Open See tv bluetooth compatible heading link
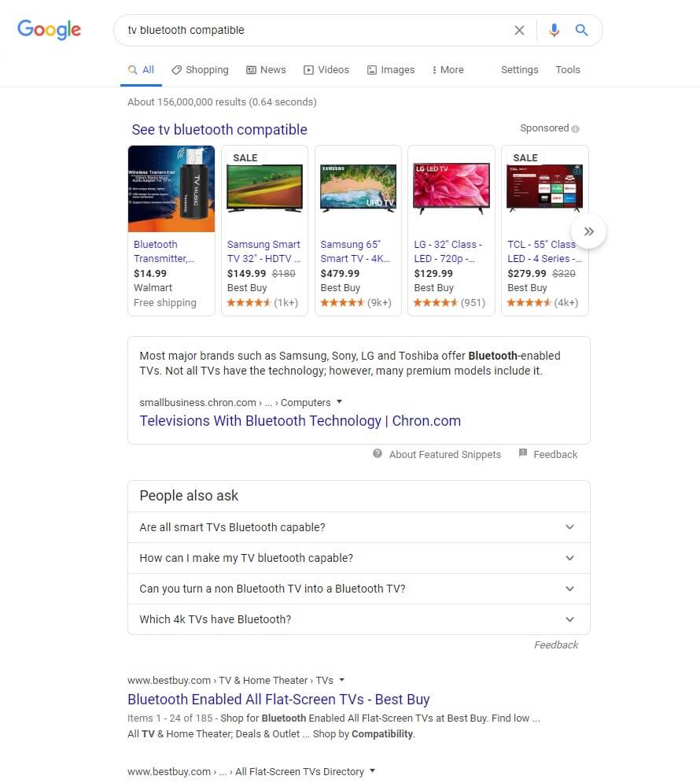The height and width of the screenshot is (783, 700). click(219, 130)
